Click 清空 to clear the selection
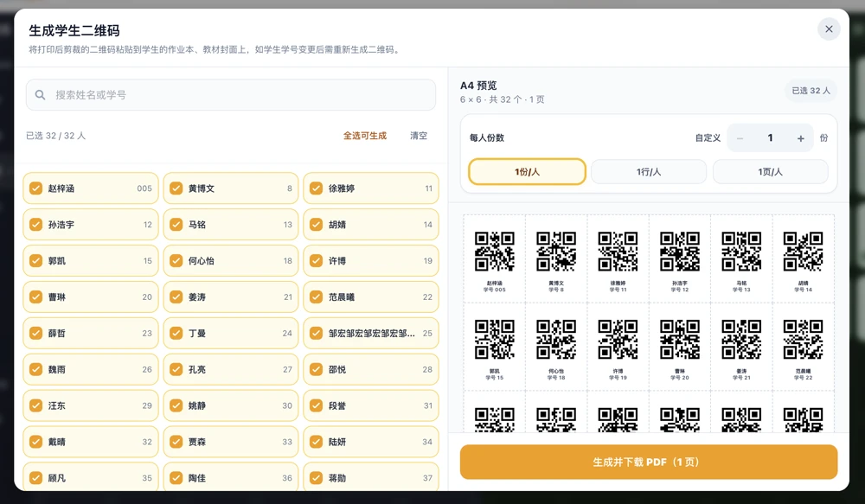This screenshot has width=865, height=504. click(x=419, y=136)
